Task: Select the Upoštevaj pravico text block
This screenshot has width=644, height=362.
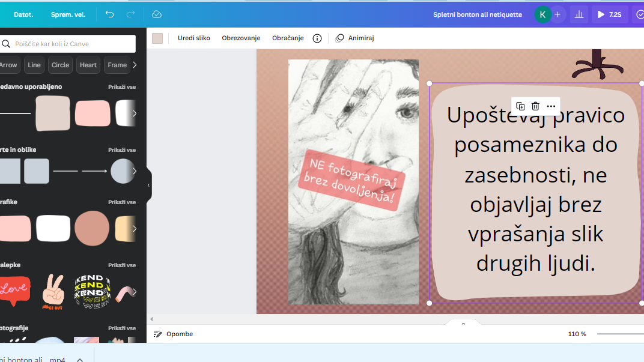Action: (x=536, y=189)
